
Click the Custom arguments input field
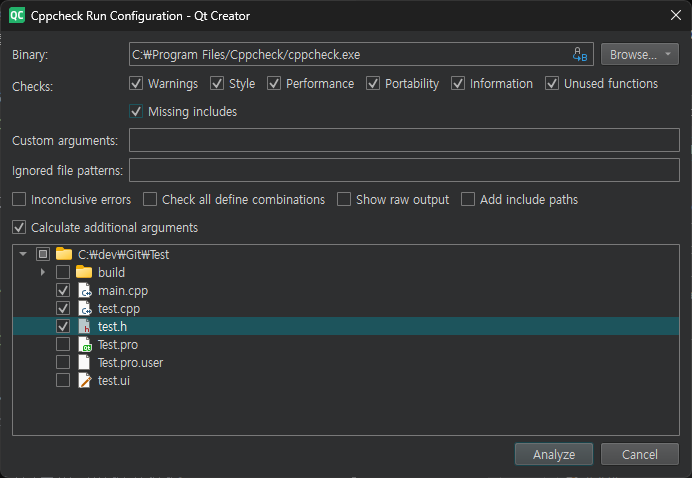click(x=404, y=140)
